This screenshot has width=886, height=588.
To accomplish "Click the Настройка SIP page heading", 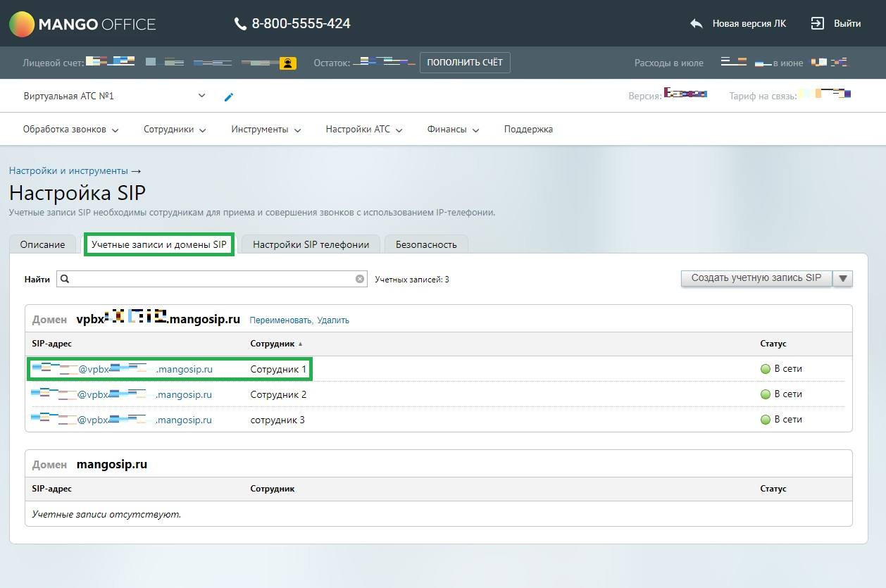I will click(x=77, y=193).
